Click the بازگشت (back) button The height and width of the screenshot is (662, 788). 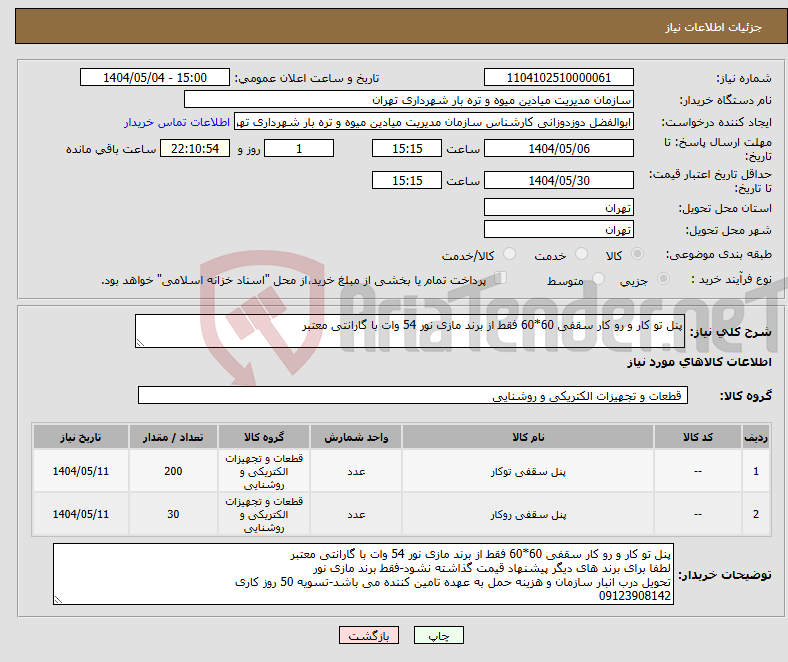368,635
